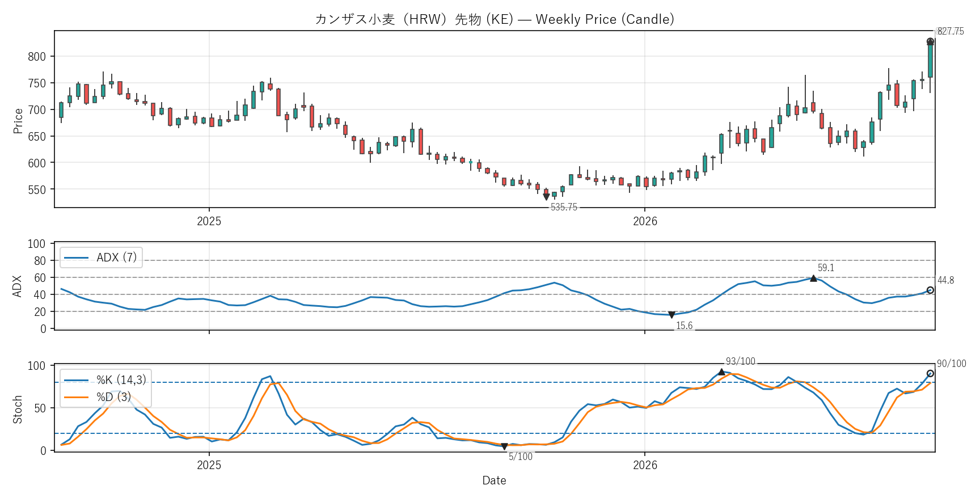Click the 100 tick on the ADX axis
The image size is (980, 498).
coord(37,244)
